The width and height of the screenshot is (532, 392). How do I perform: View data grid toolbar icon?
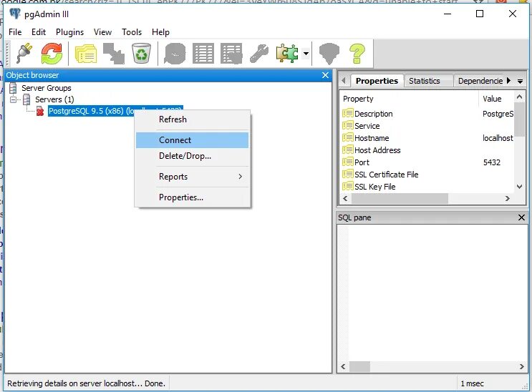pos(203,54)
